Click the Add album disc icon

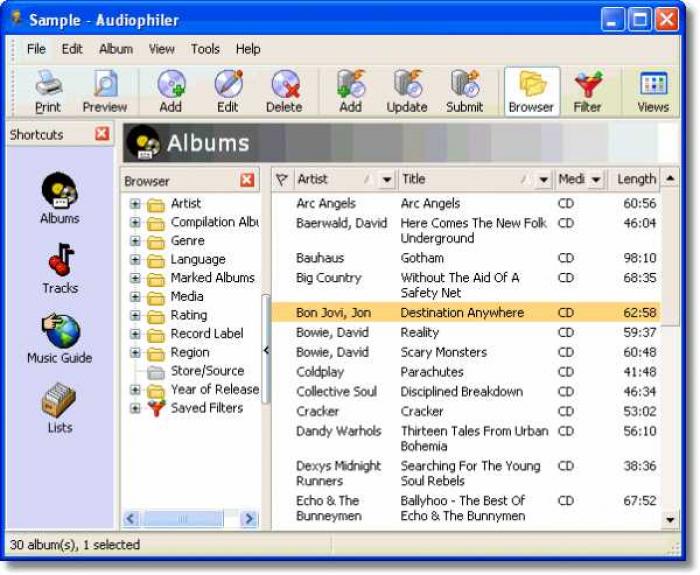click(x=171, y=92)
